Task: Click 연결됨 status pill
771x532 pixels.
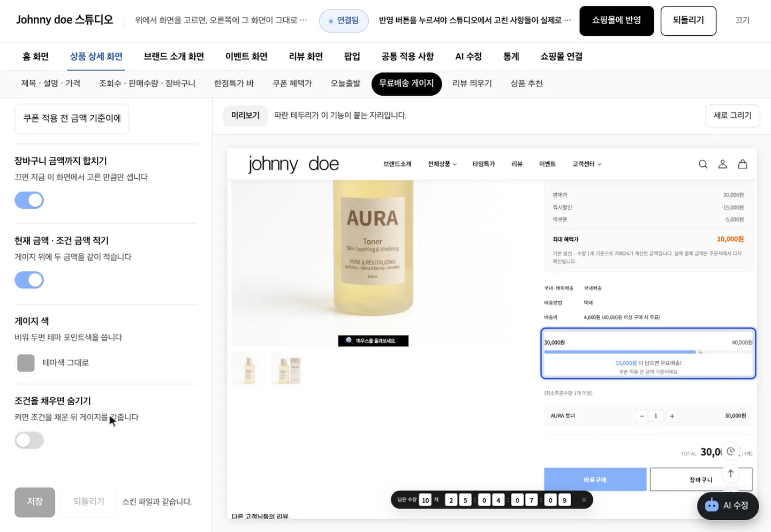Action: pyautogui.click(x=344, y=20)
